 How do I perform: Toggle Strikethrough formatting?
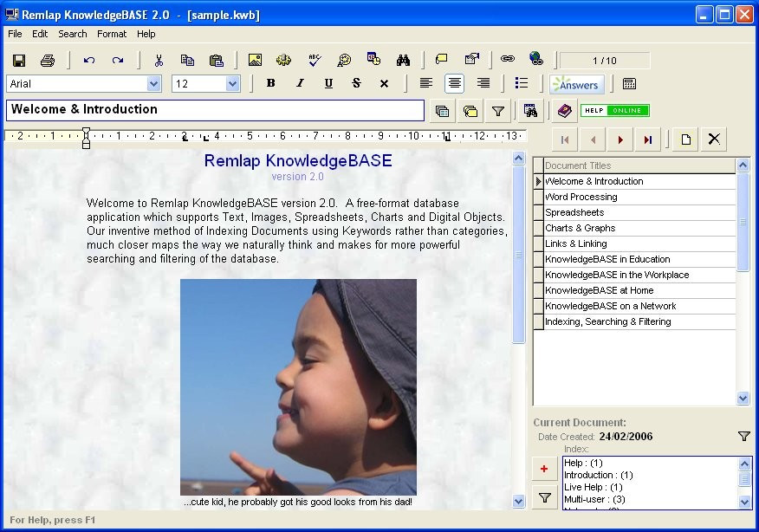coord(357,83)
